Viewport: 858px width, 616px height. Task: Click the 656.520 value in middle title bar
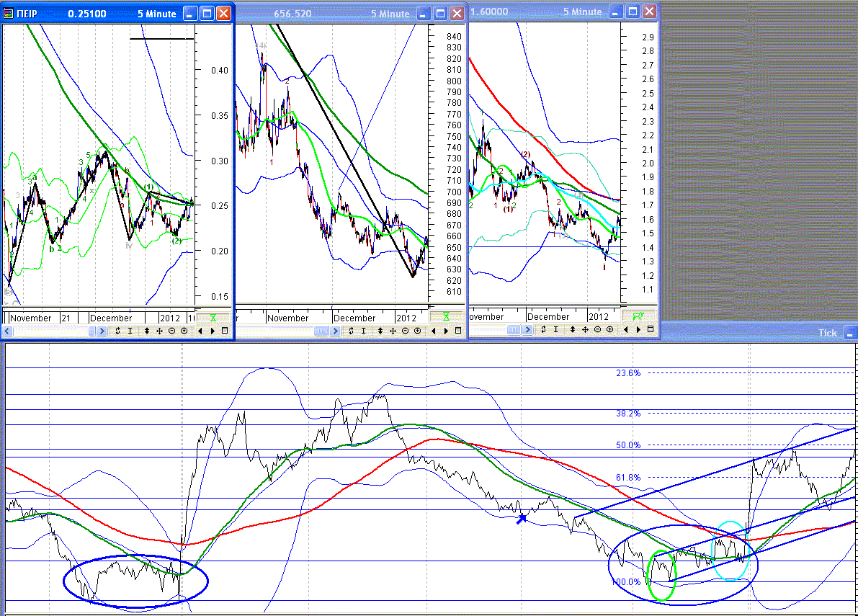tap(292, 14)
